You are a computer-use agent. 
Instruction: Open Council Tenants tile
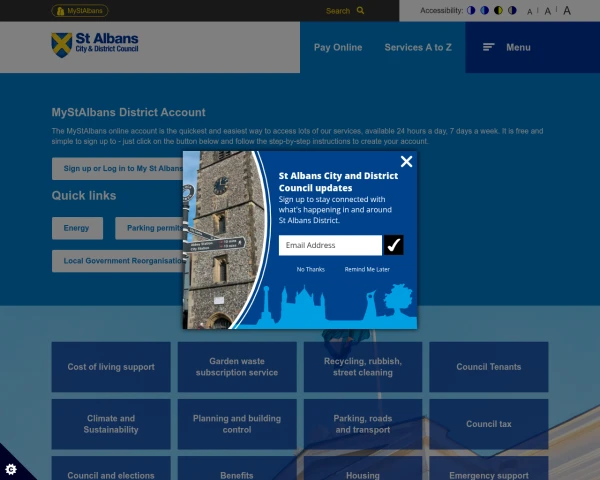(489, 367)
